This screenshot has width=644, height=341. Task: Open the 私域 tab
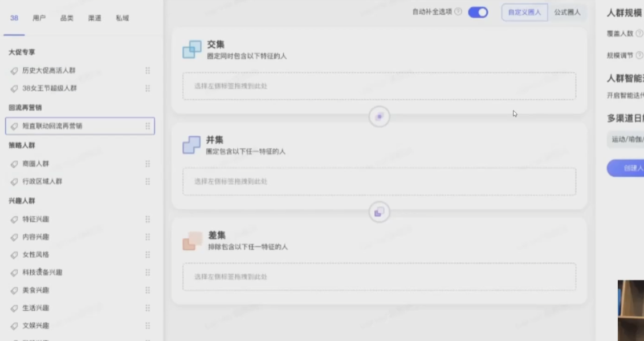(122, 18)
